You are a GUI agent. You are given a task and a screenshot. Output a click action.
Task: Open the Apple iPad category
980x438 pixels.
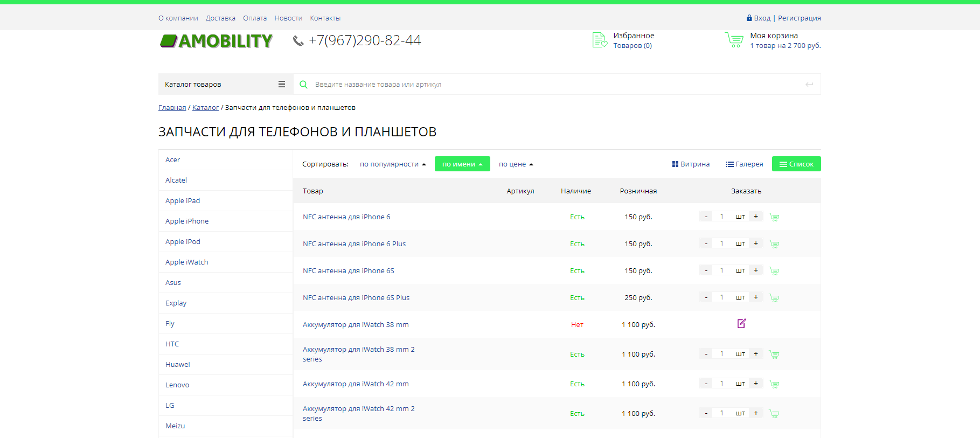click(x=226, y=201)
